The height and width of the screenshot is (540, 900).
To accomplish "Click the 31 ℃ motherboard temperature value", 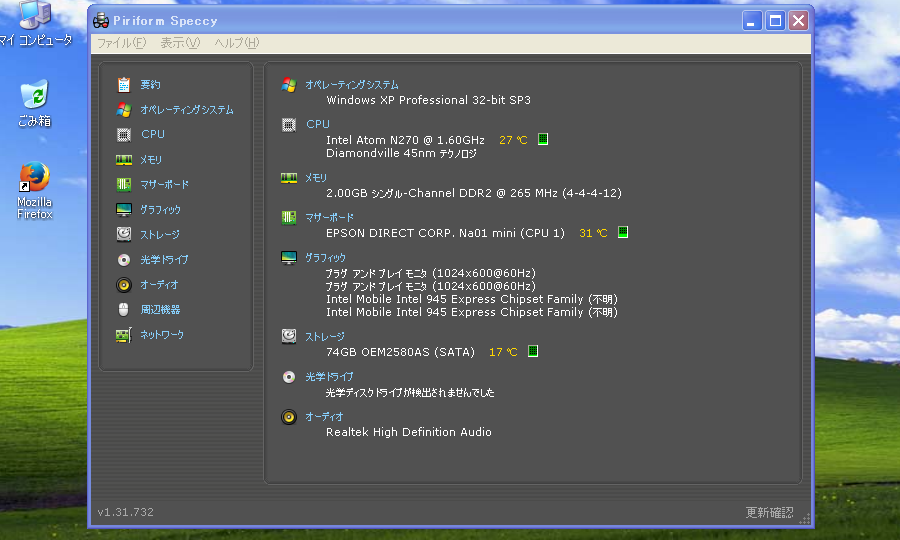I will point(593,232).
